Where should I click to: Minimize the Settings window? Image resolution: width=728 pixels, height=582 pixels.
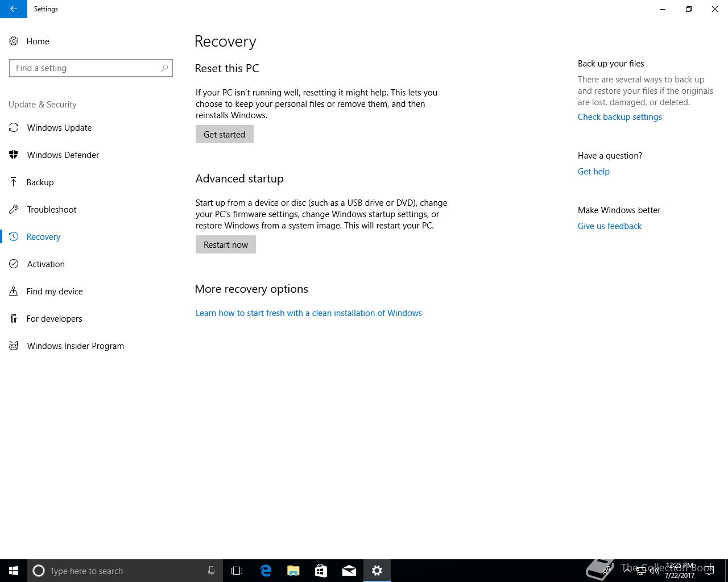663,9
